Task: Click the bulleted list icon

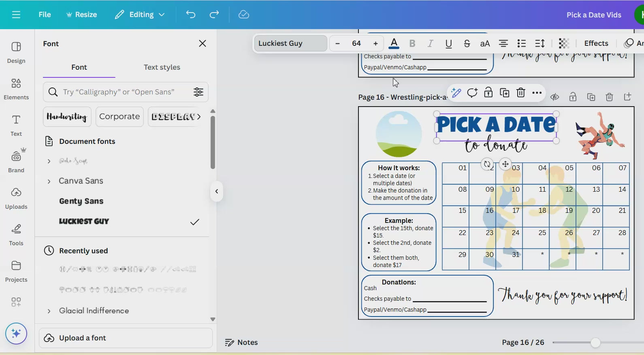Action: [521, 43]
